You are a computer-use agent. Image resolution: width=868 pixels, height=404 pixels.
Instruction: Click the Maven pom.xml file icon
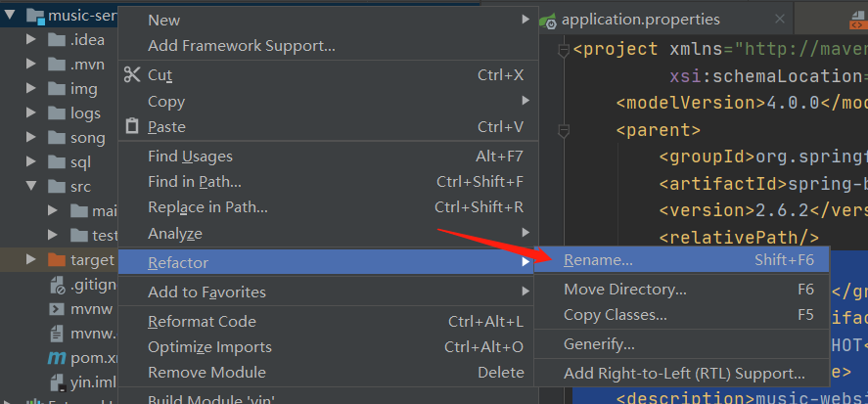57,357
